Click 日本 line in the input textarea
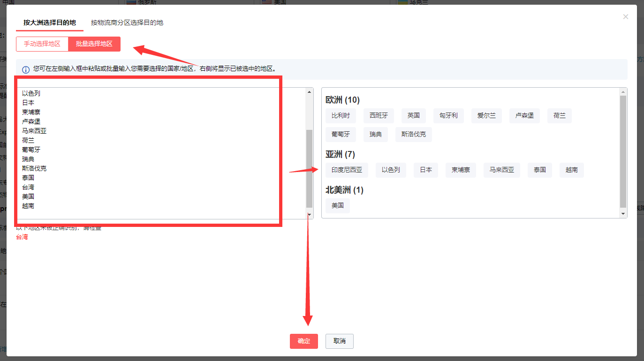 [28, 103]
